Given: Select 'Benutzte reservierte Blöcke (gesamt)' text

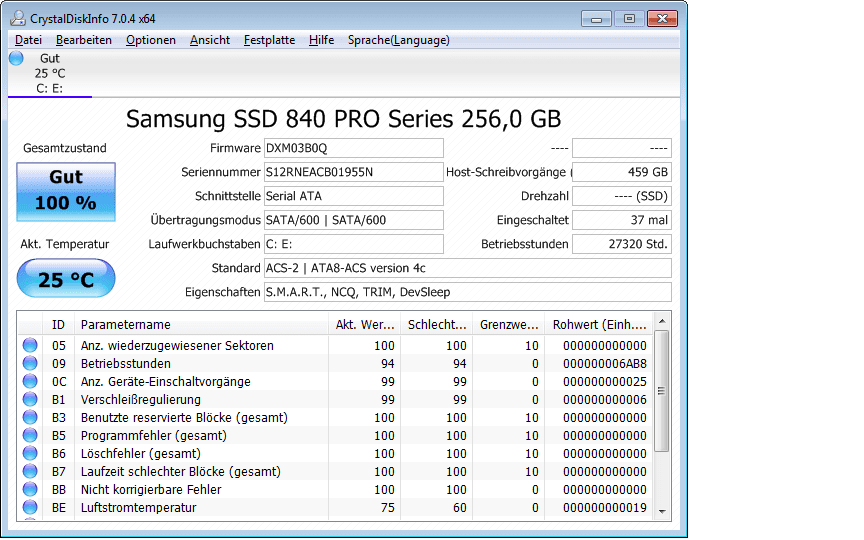Looking at the screenshot, I should point(185,418).
